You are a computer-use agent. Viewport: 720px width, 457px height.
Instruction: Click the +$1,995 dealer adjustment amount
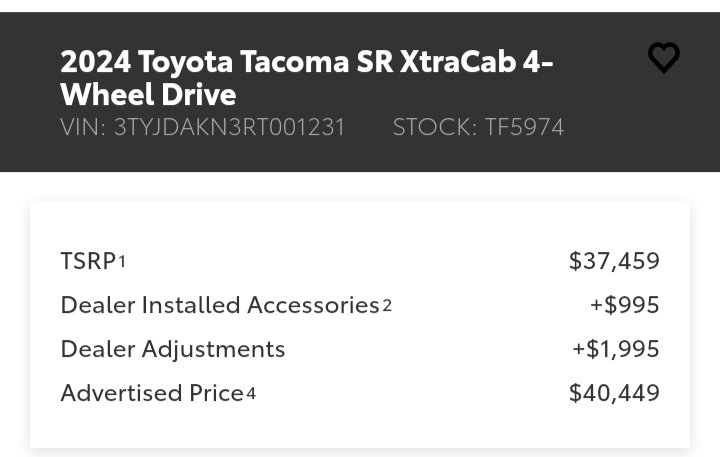point(616,349)
